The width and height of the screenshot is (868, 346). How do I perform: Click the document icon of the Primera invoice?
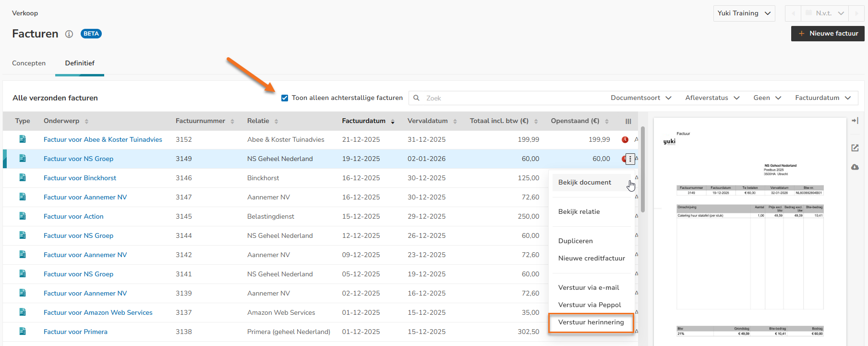[x=23, y=332]
